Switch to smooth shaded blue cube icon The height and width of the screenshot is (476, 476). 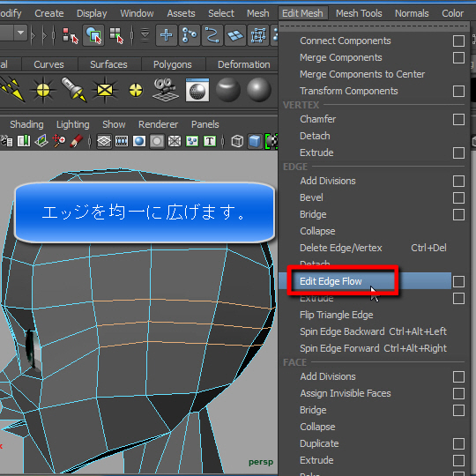coord(255,141)
